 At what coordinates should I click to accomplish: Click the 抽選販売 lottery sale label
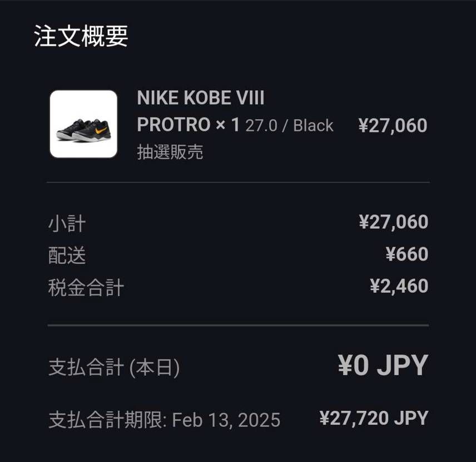[170, 152]
